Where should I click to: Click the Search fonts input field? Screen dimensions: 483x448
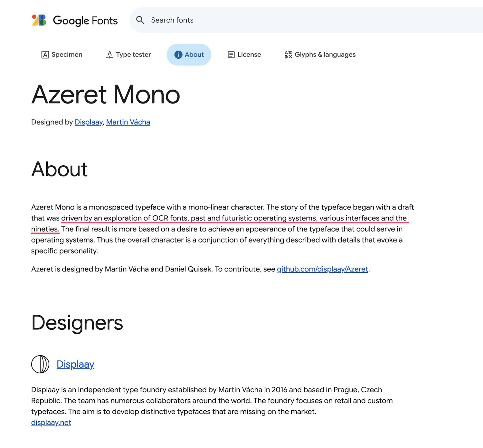(193, 20)
